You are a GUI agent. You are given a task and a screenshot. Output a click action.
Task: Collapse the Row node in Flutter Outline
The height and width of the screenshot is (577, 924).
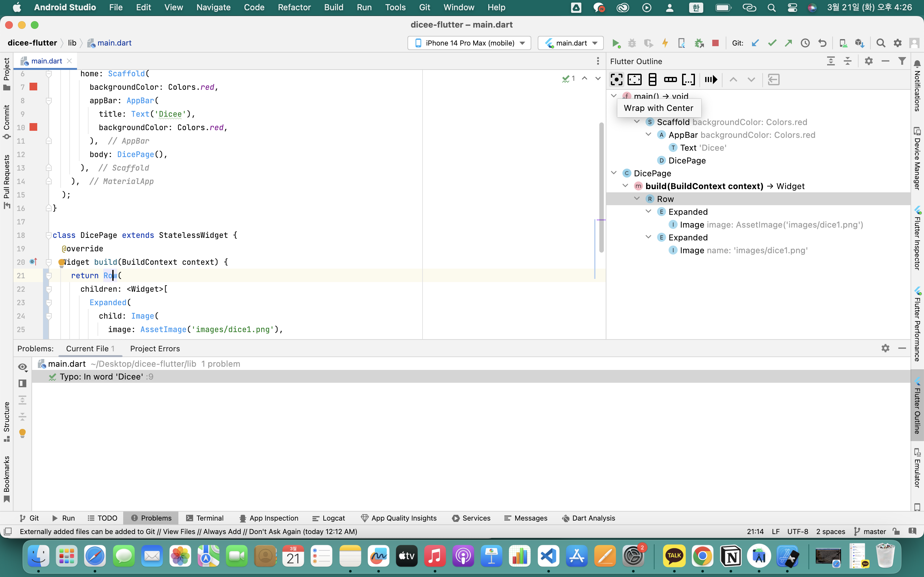point(637,198)
